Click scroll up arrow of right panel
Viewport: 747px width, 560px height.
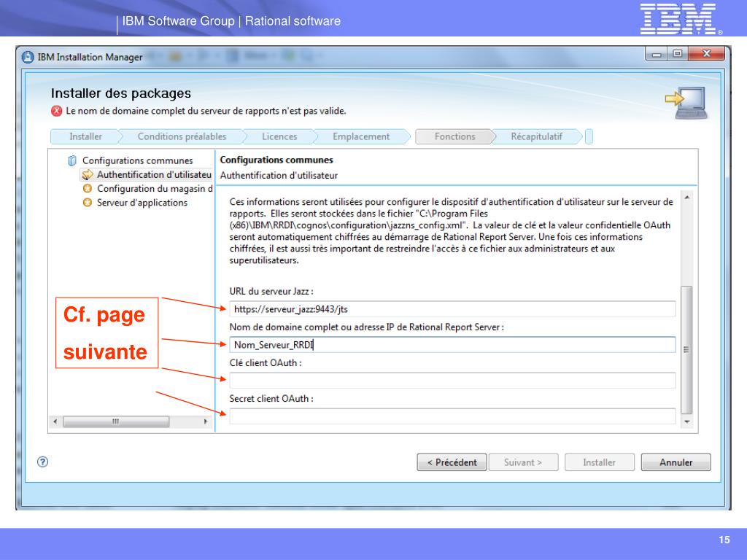(686, 197)
